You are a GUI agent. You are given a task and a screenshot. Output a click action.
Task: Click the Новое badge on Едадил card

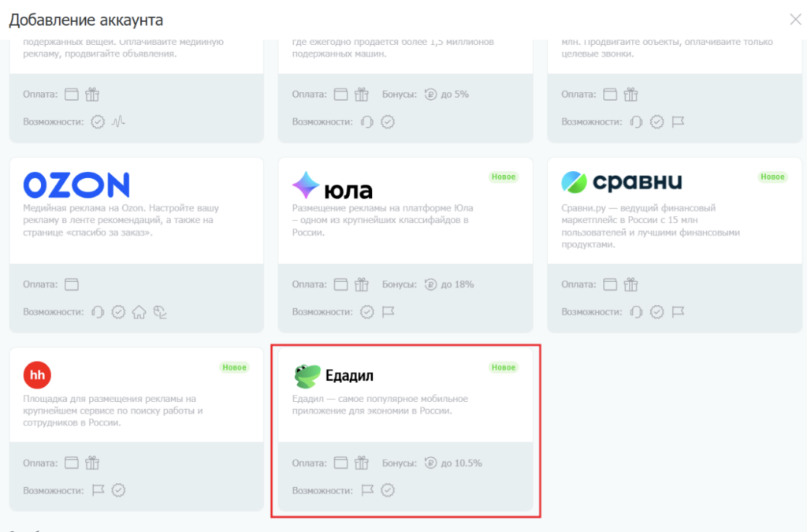point(504,367)
